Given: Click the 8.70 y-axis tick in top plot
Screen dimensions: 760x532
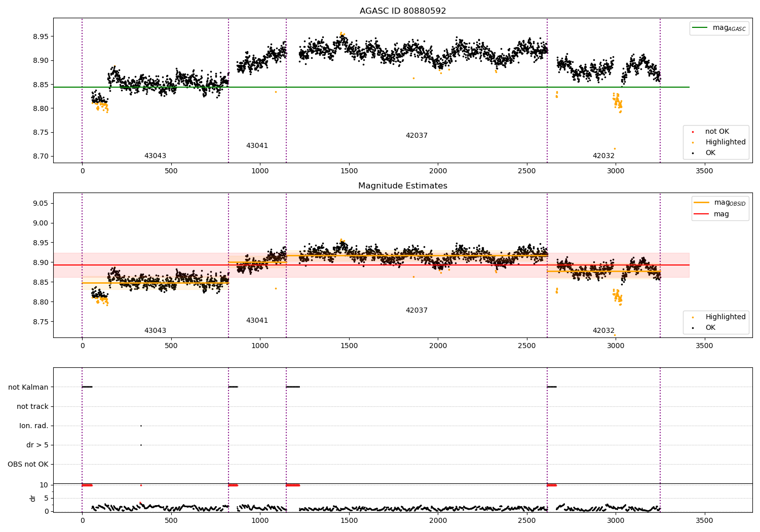Looking at the screenshot, I should tap(41, 156).
